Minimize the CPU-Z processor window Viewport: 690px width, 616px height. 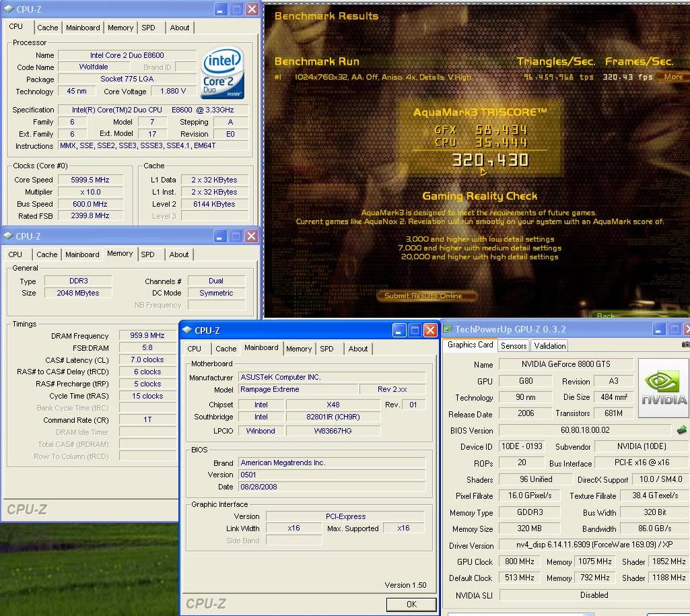coord(221,9)
